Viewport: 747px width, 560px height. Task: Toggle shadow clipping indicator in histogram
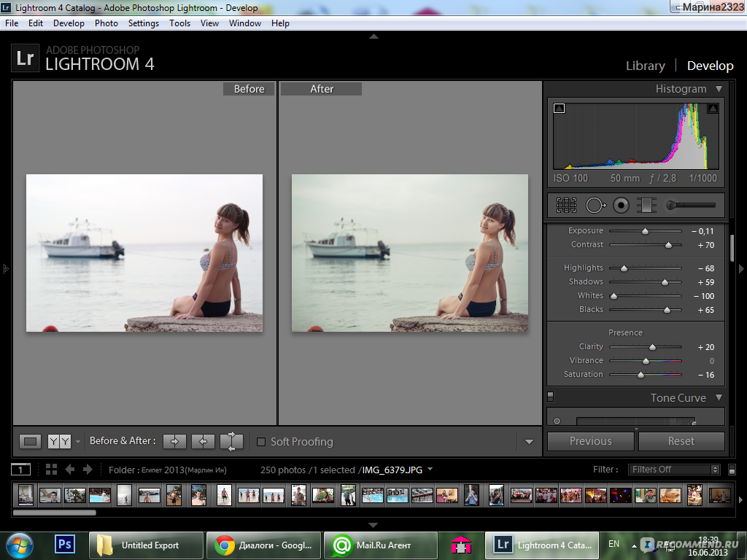[x=560, y=109]
